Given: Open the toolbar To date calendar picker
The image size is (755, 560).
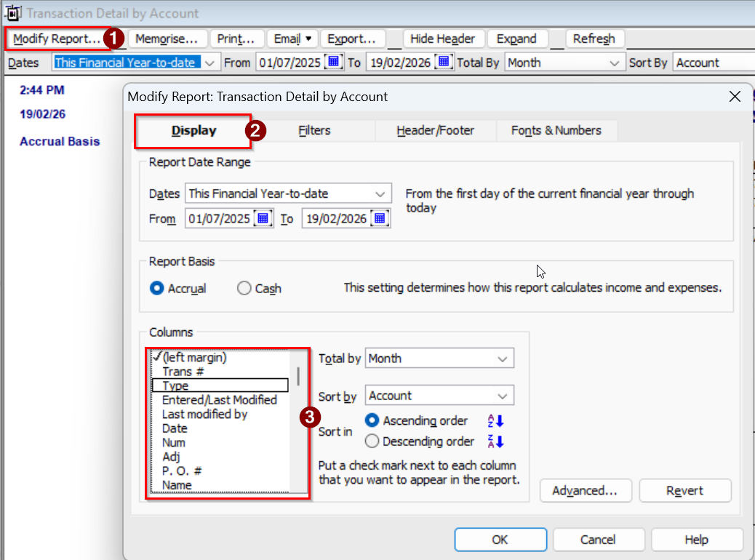Looking at the screenshot, I should click(444, 62).
